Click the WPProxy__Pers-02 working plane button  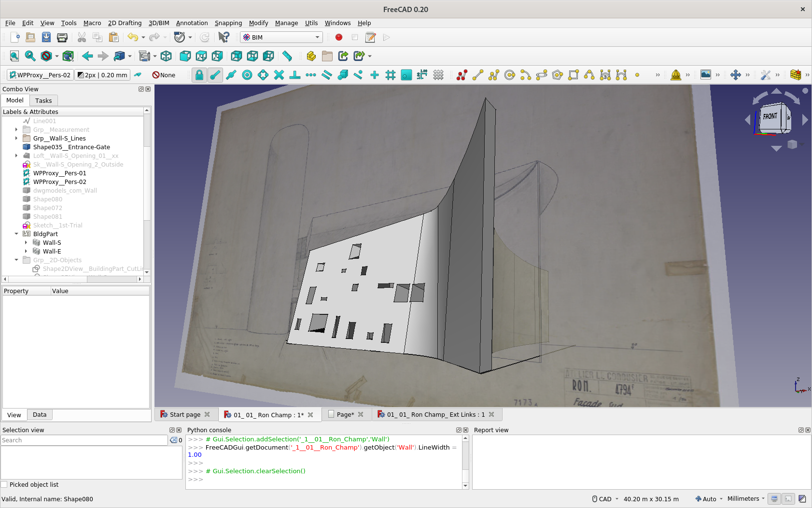click(x=40, y=75)
